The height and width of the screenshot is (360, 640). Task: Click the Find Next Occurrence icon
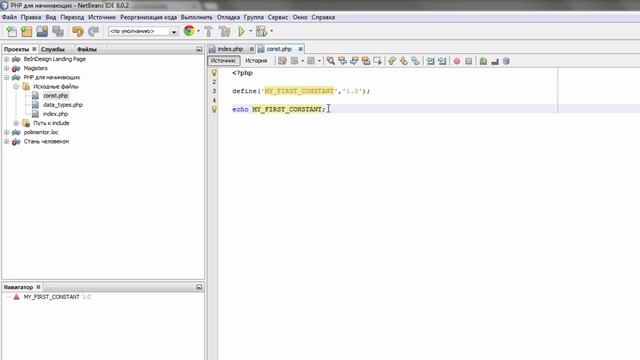point(354,61)
